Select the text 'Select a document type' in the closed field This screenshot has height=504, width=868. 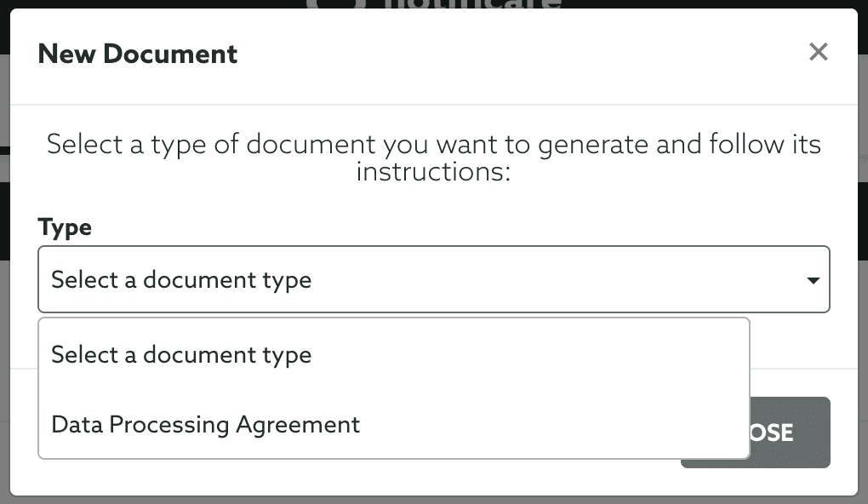coord(181,280)
